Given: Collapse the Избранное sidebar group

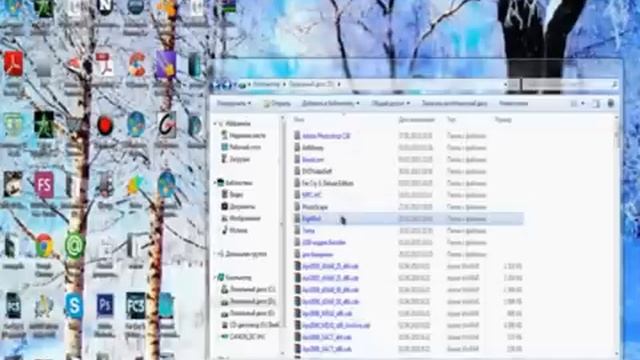Looking at the screenshot, I should [215, 123].
